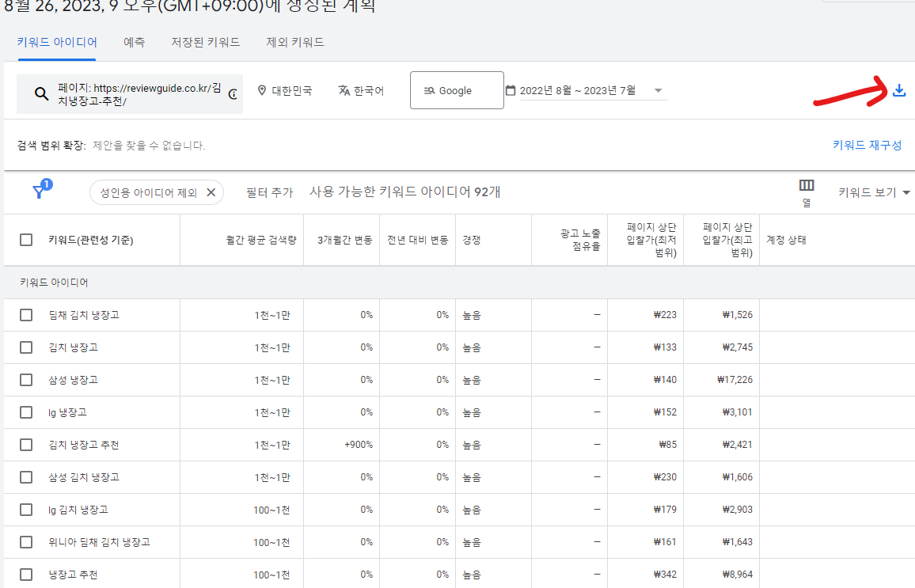Image resolution: width=915 pixels, height=588 pixels.
Task: Switch to the 예측 tab
Action: pos(134,43)
